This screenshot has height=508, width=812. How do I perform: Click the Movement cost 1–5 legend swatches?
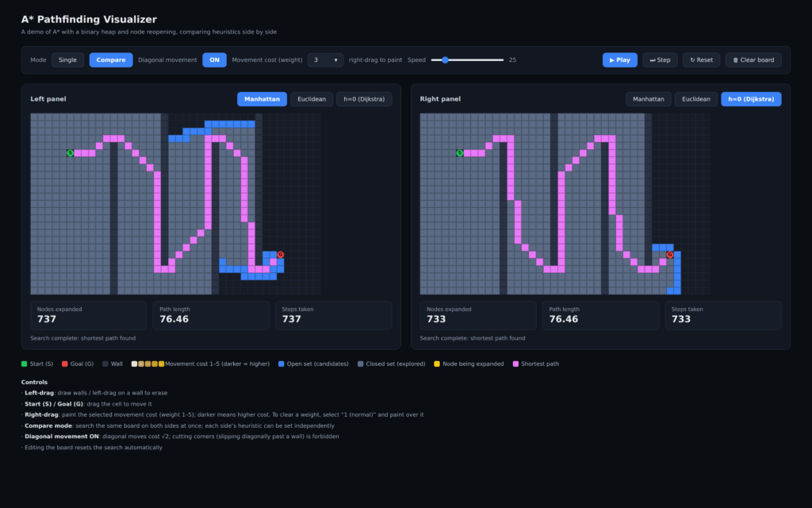(147, 364)
